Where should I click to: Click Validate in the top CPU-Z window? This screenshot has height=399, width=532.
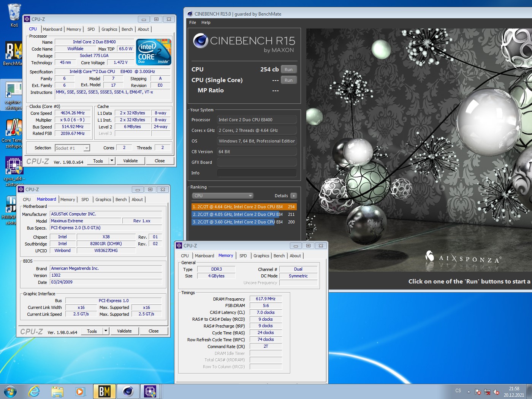(x=130, y=161)
